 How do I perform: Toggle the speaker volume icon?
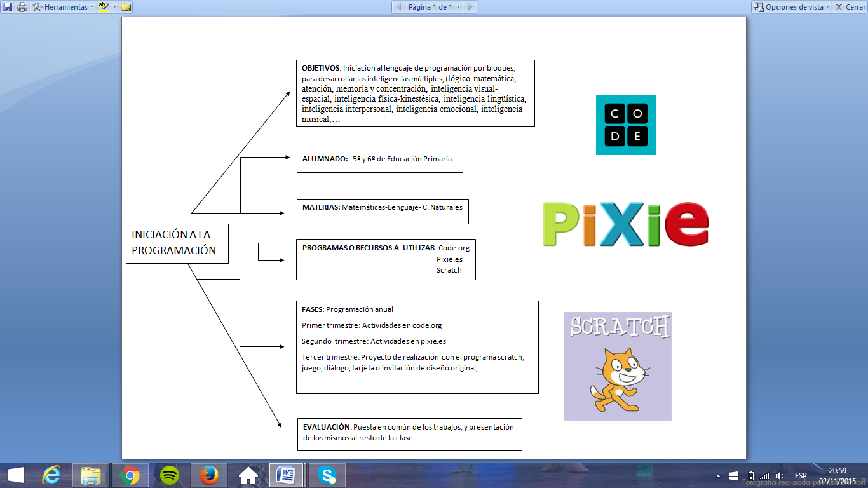point(779,477)
